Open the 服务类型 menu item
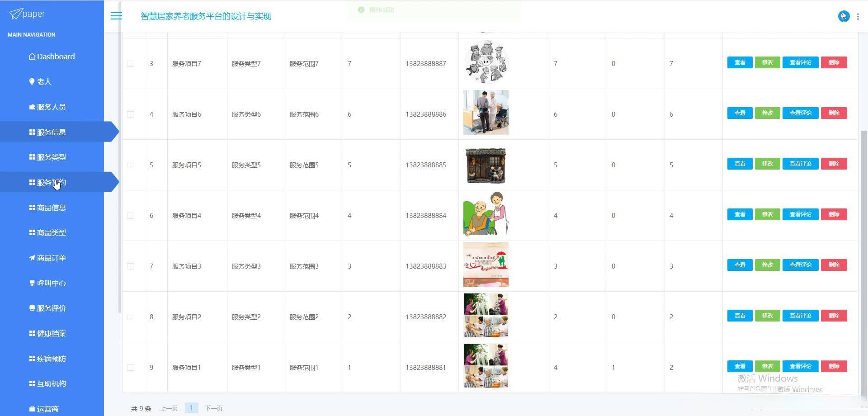This screenshot has height=416, width=868. click(52, 157)
